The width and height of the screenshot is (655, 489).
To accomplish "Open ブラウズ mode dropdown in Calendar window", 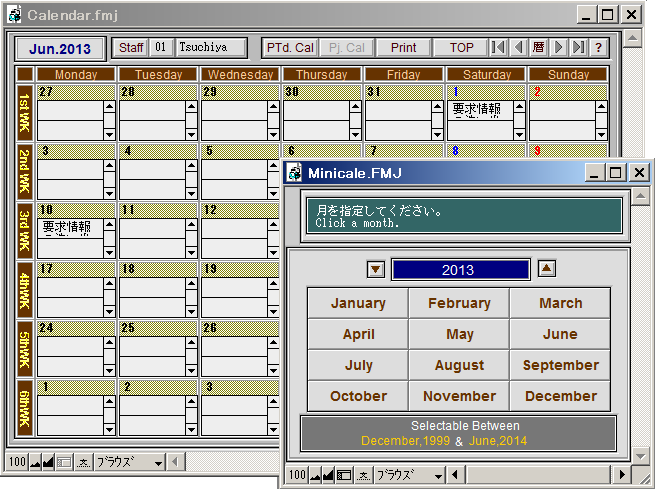I will 129,462.
